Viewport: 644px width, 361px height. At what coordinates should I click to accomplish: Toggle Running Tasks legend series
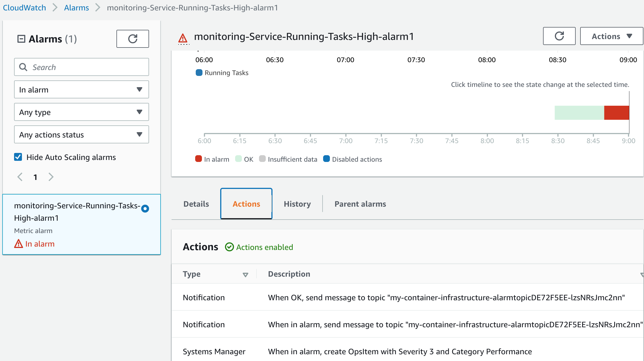click(x=199, y=73)
